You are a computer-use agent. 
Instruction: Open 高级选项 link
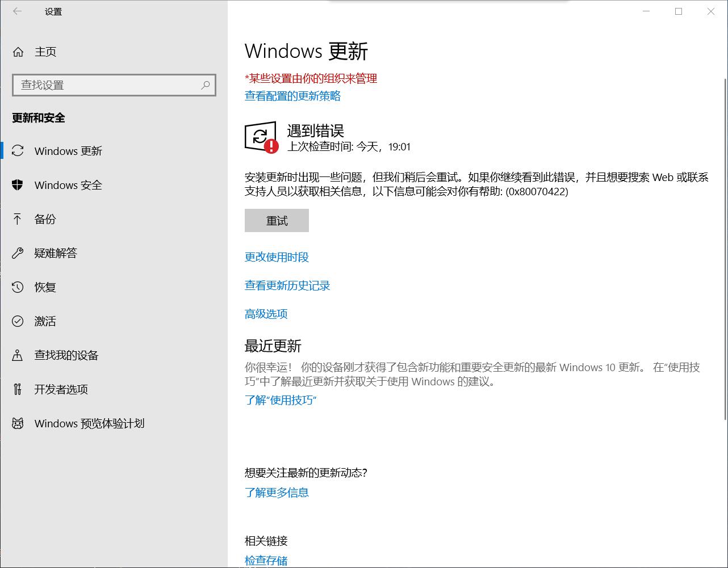(x=266, y=314)
